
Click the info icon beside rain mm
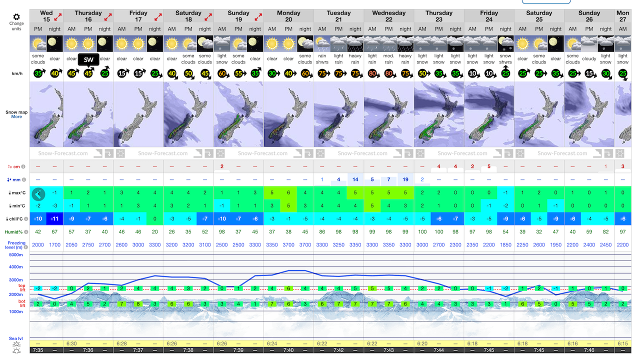coord(24,179)
